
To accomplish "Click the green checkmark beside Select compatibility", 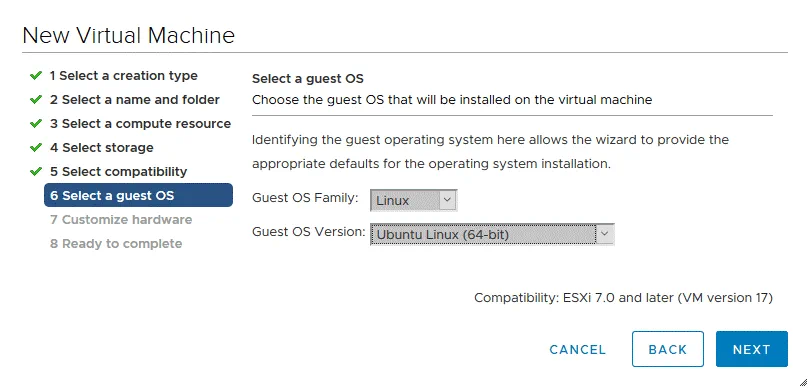I will point(36,172).
